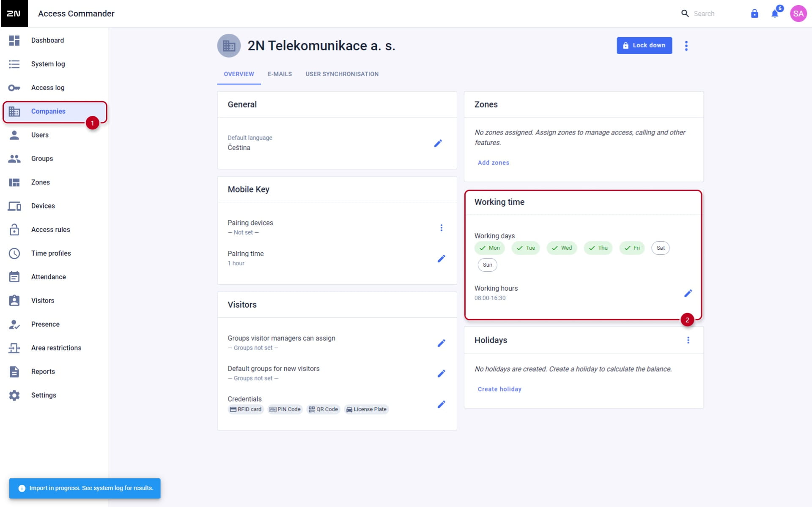Click the Reports document icon
This screenshot has width=812, height=507.
coord(14,372)
